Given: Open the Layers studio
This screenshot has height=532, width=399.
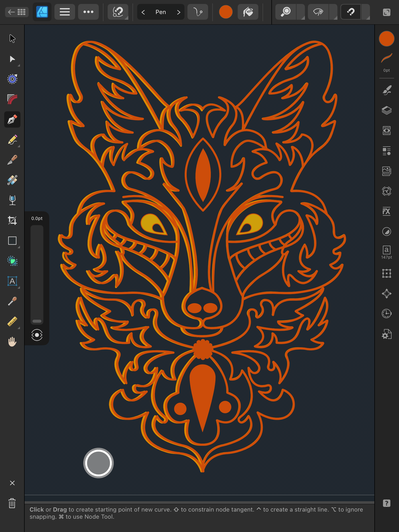Looking at the screenshot, I should tap(387, 110).
